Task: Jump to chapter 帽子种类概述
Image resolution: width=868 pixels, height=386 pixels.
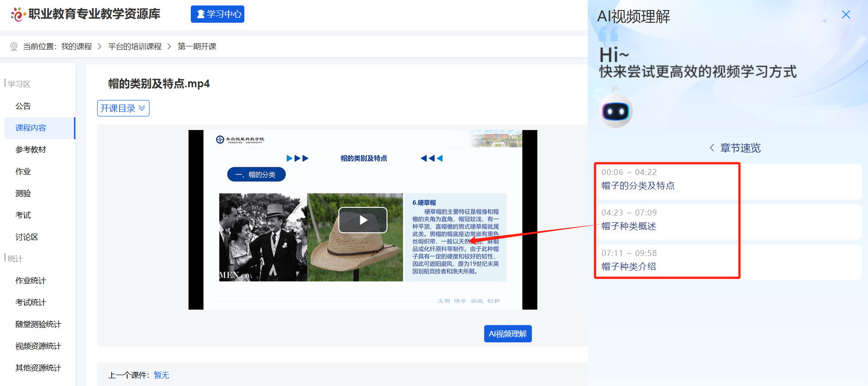Action: pyautogui.click(x=728, y=222)
